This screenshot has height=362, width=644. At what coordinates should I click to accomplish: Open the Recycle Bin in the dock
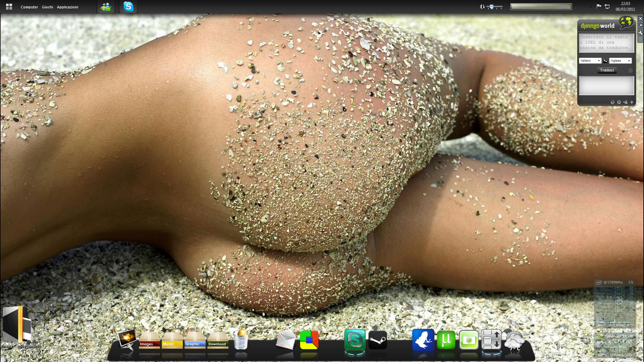(x=241, y=340)
